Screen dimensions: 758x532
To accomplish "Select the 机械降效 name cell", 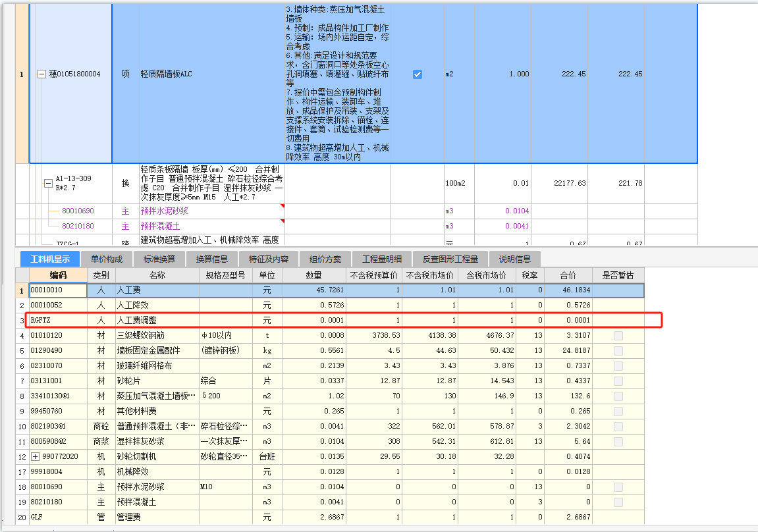I will point(157,471).
